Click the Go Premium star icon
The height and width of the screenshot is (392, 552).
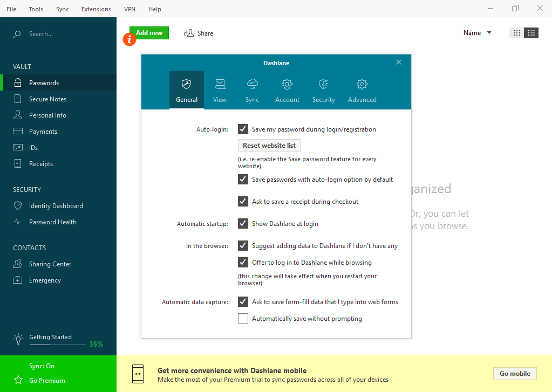[x=18, y=380]
